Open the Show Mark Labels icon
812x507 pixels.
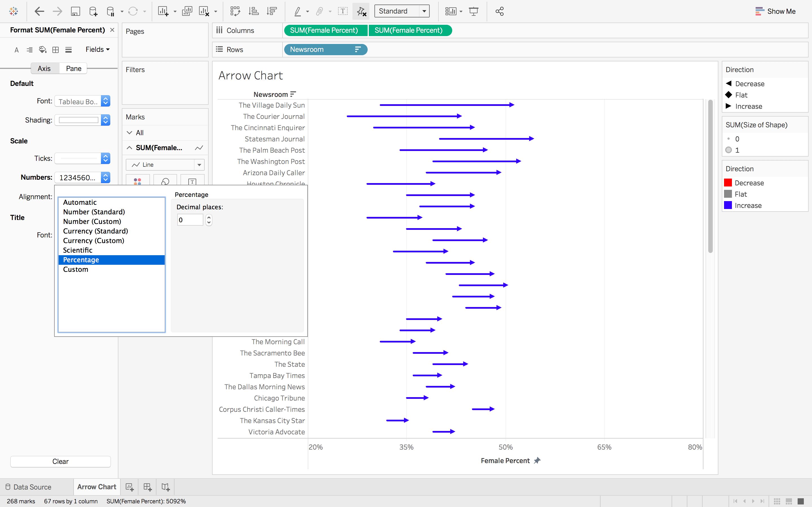point(343,11)
